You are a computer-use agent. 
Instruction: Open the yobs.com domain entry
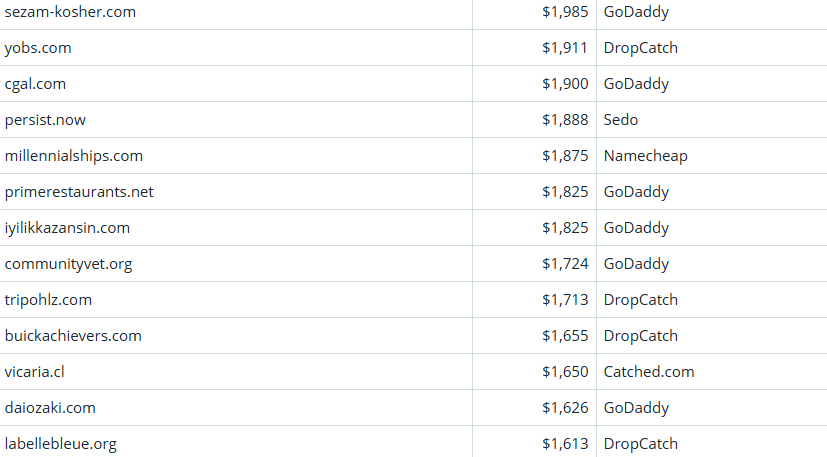[38, 48]
